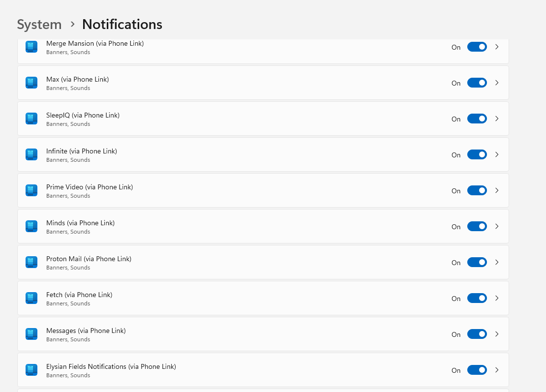546x392 pixels.
Task: Turn off Merge Mansion notifications toggle
Action: click(477, 47)
